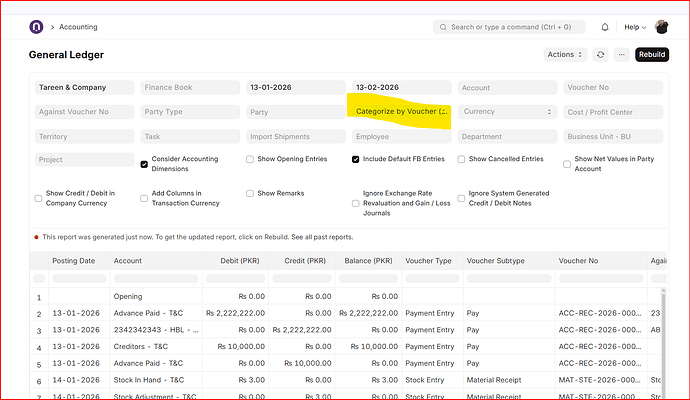Viewport: 690px width, 400px height.
Task: Click the refresh report icon
Action: [600, 55]
